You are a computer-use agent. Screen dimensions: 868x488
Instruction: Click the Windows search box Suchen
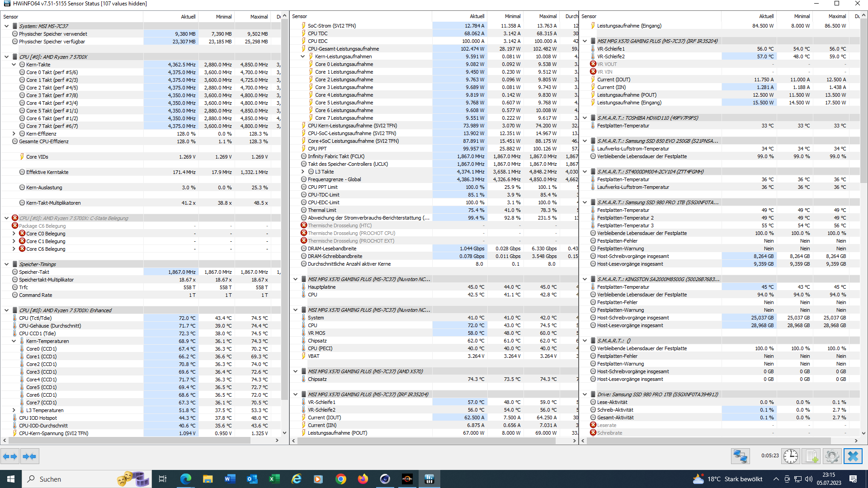click(x=68, y=479)
